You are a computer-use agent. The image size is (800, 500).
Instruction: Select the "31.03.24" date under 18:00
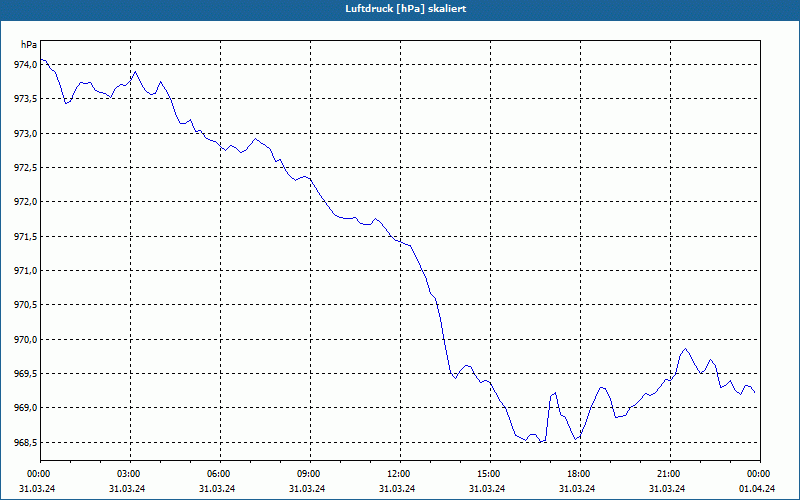tap(577, 489)
